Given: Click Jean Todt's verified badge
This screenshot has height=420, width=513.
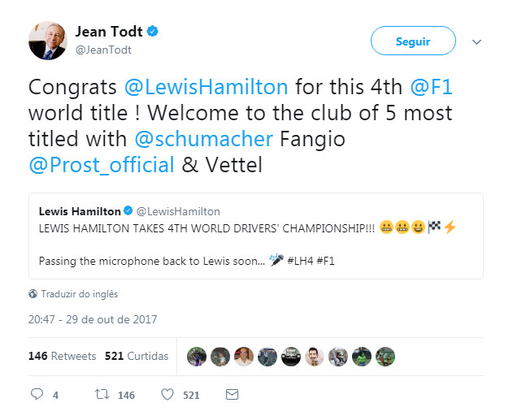Looking at the screenshot, I should pos(152,32).
